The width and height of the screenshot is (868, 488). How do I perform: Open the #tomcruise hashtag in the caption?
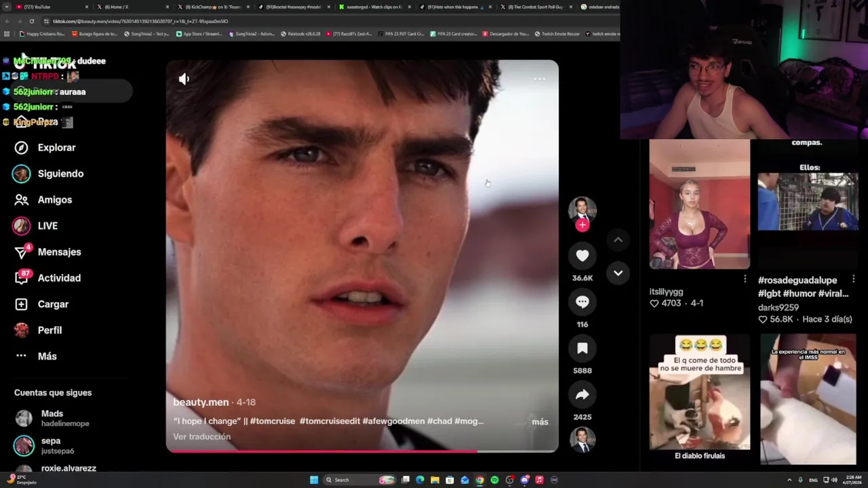click(x=273, y=421)
